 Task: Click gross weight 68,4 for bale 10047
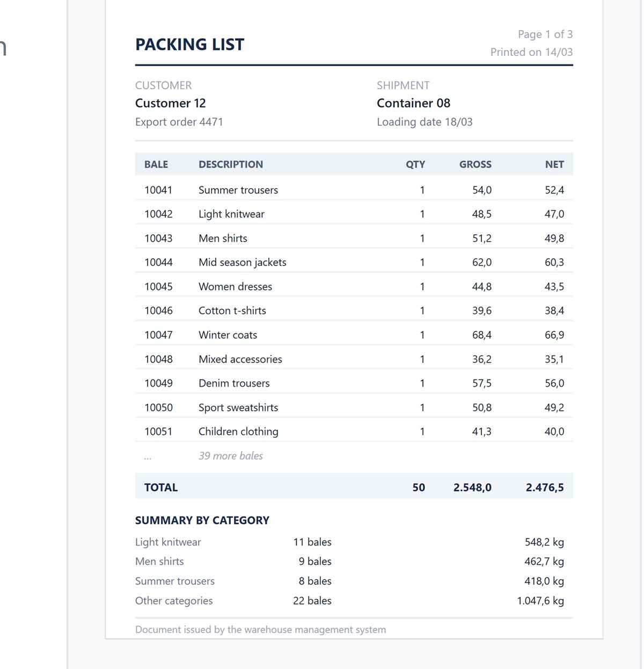[482, 335]
